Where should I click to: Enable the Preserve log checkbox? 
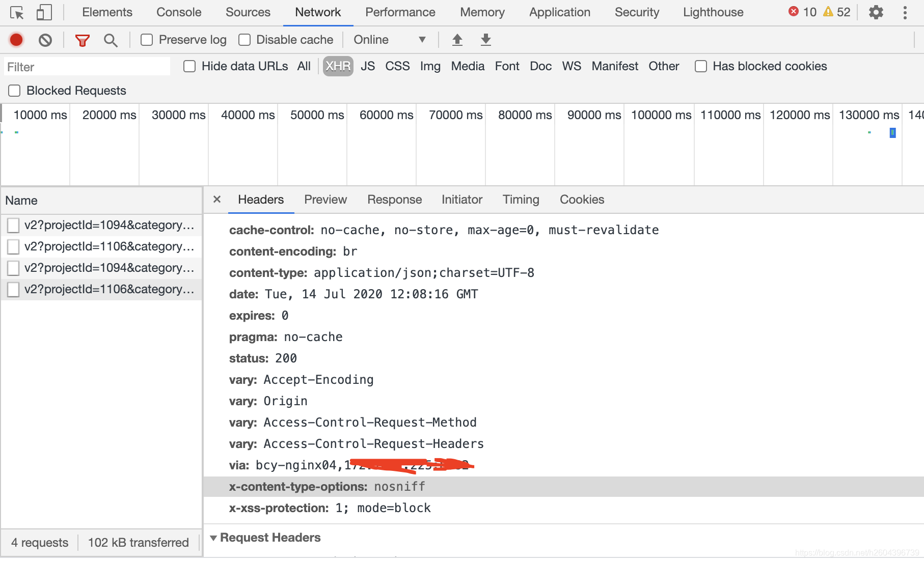pyautogui.click(x=147, y=40)
